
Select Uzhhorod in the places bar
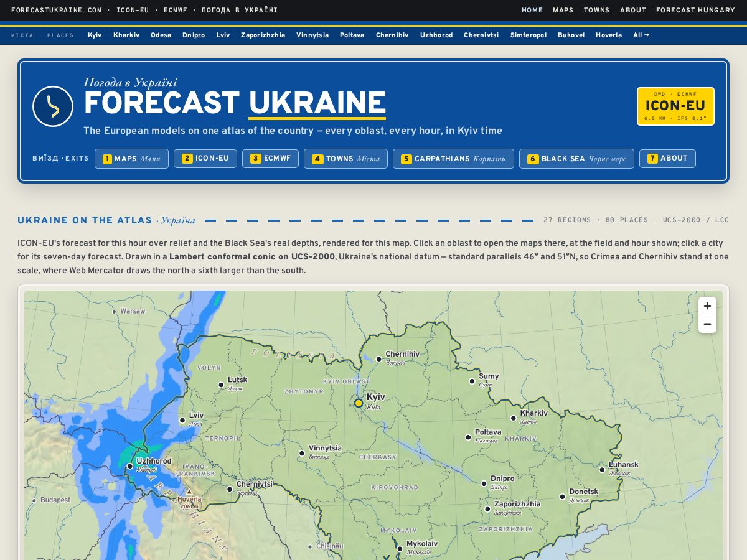pyautogui.click(x=436, y=35)
